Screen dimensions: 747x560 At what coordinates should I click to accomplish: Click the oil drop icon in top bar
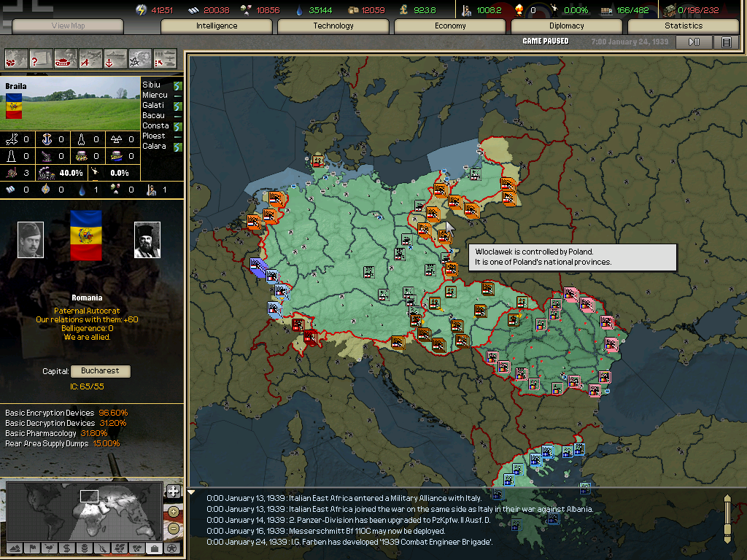pos(299,10)
